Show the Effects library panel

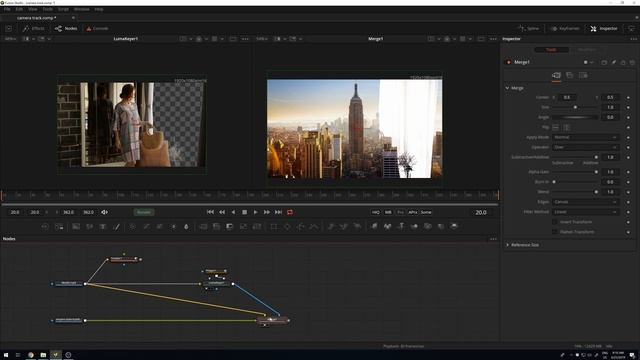[34, 29]
